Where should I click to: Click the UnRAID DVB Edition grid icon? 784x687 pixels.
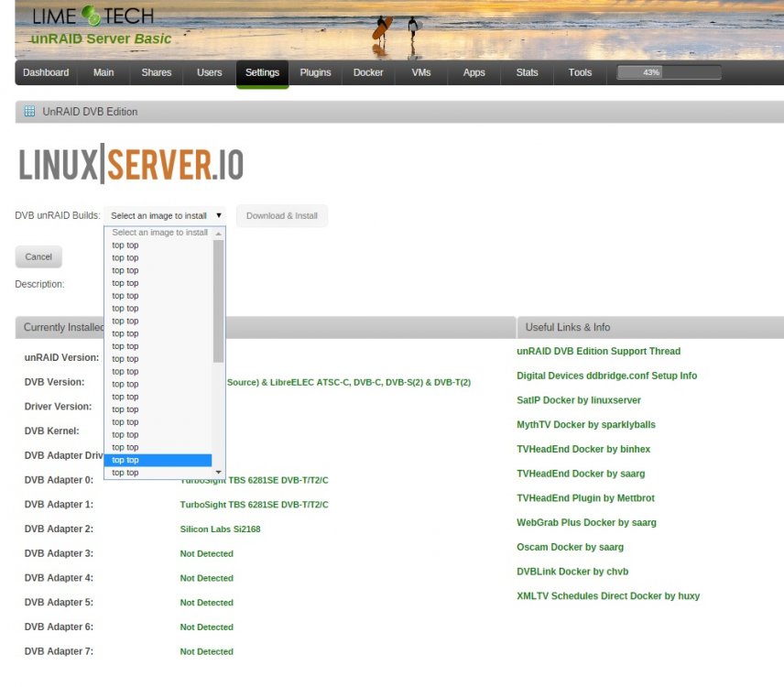click(x=29, y=111)
